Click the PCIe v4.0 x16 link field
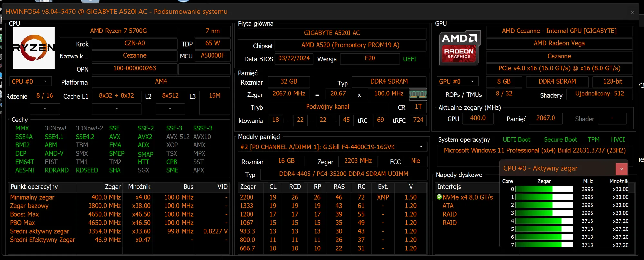The image size is (644, 260). [559, 68]
